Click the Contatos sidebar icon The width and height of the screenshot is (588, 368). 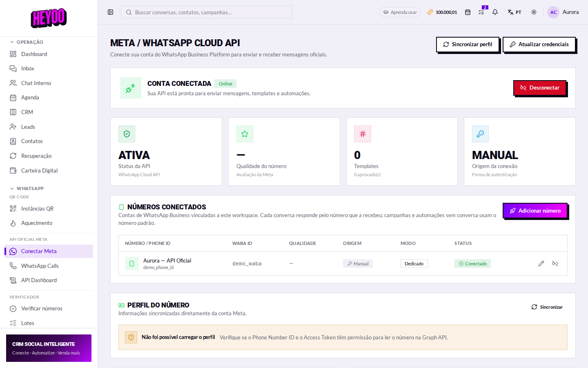(13, 141)
